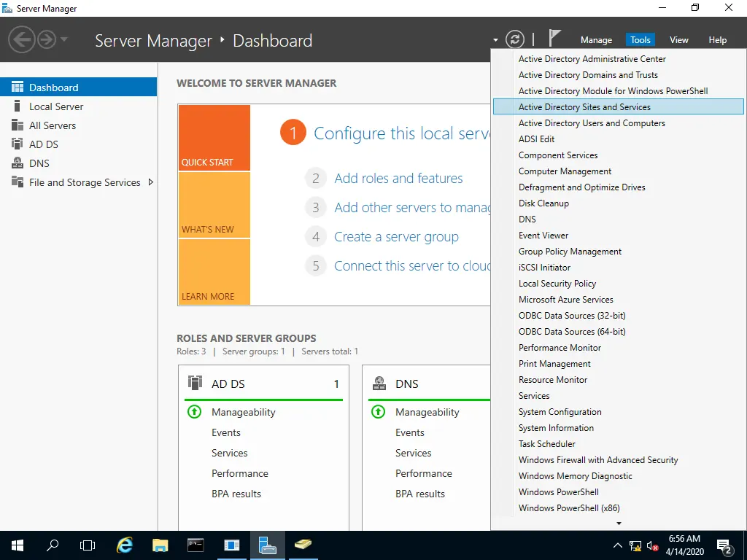
Task: Click the muted volume tray icon
Action: tap(652, 545)
